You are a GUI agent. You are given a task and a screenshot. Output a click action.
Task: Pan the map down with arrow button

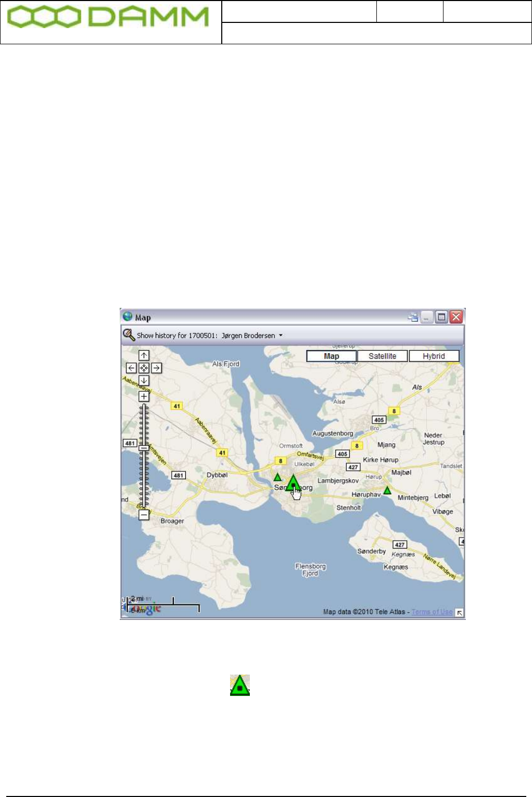[144, 381]
